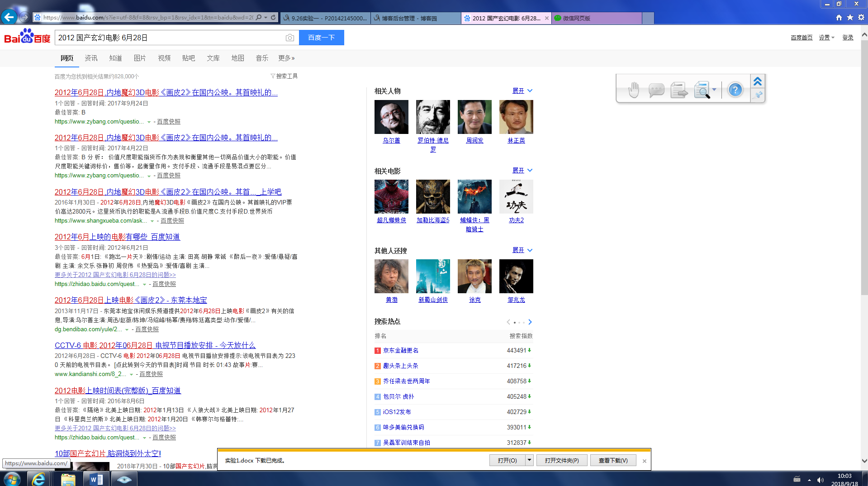Open the 功夫2 movie poster thumbnail
868x486 pixels.
[x=516, y=196]
